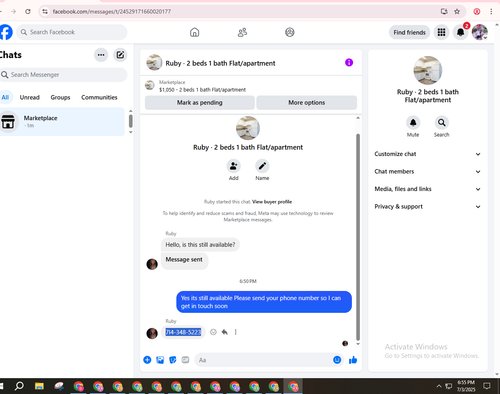Click the browser address bar URL
This screenshot has height=394, width=500.
112,12
